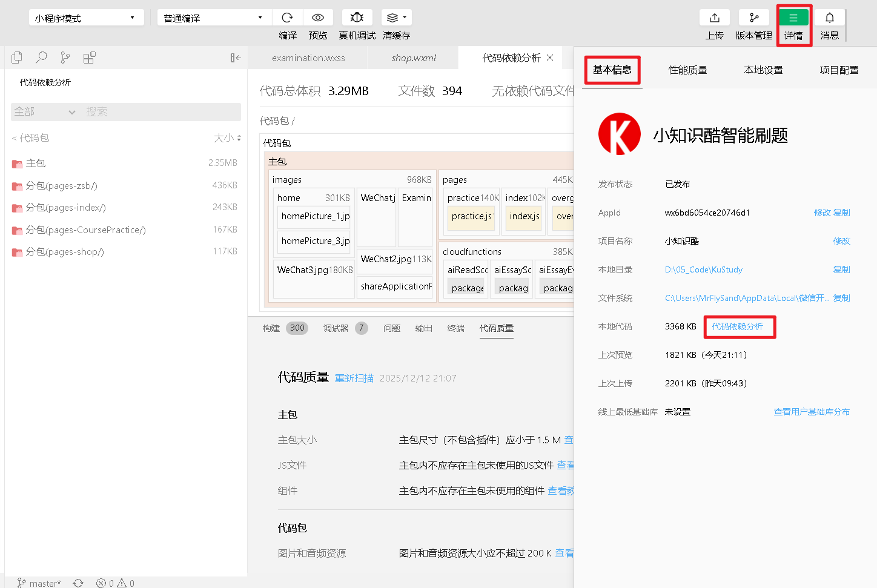Click 查看用户基础库分布 link

pyautogui.click(x=812, y=412)
